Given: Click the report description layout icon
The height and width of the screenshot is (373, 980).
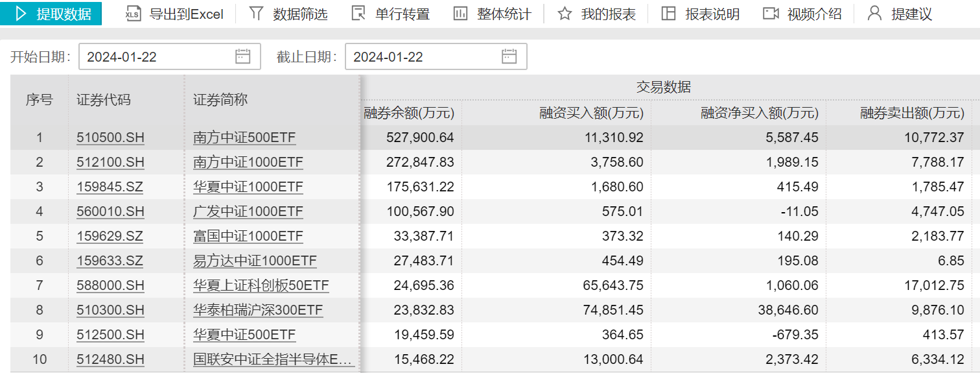Looking at the screenshot, I should (x=668, y=14).
